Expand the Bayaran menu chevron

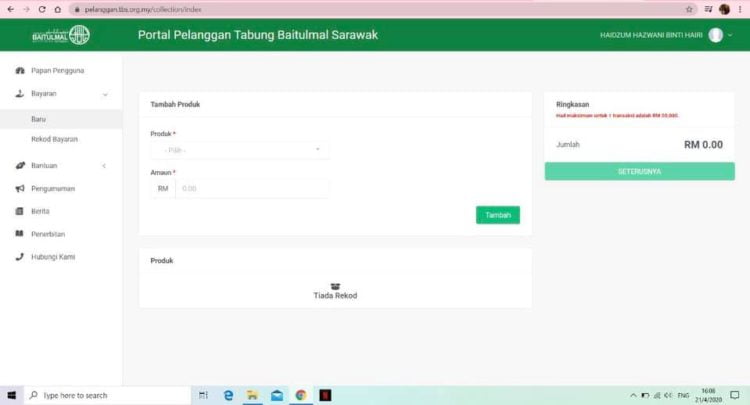[105, 94]
